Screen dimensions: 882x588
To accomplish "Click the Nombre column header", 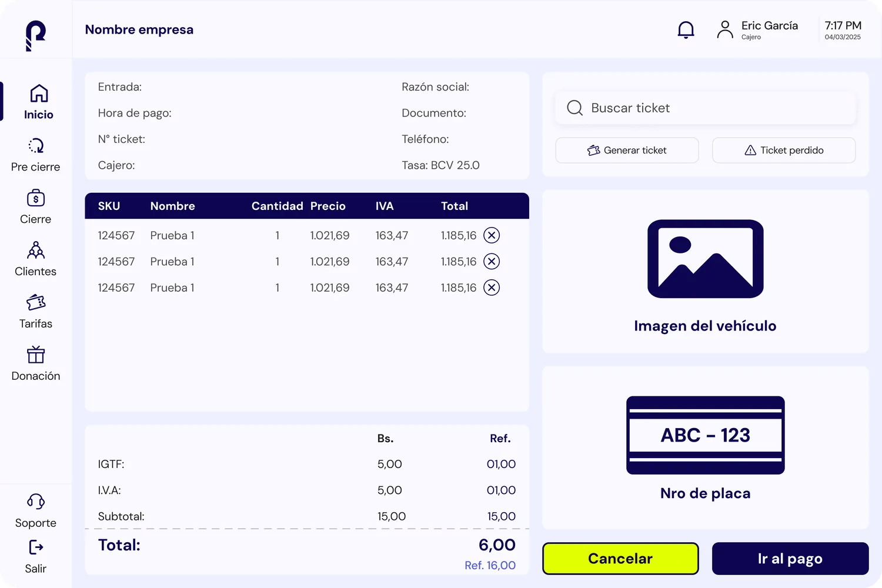I will coord(172,206).
